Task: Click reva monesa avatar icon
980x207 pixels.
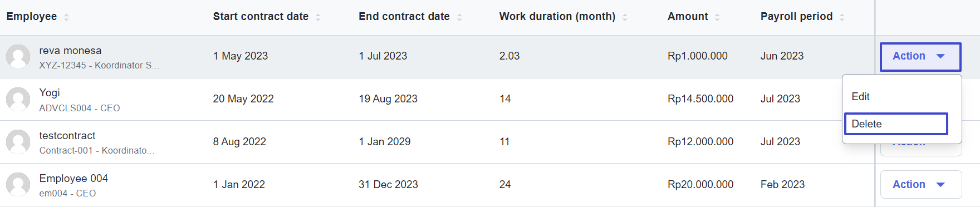Action: (x=18, y=57)
